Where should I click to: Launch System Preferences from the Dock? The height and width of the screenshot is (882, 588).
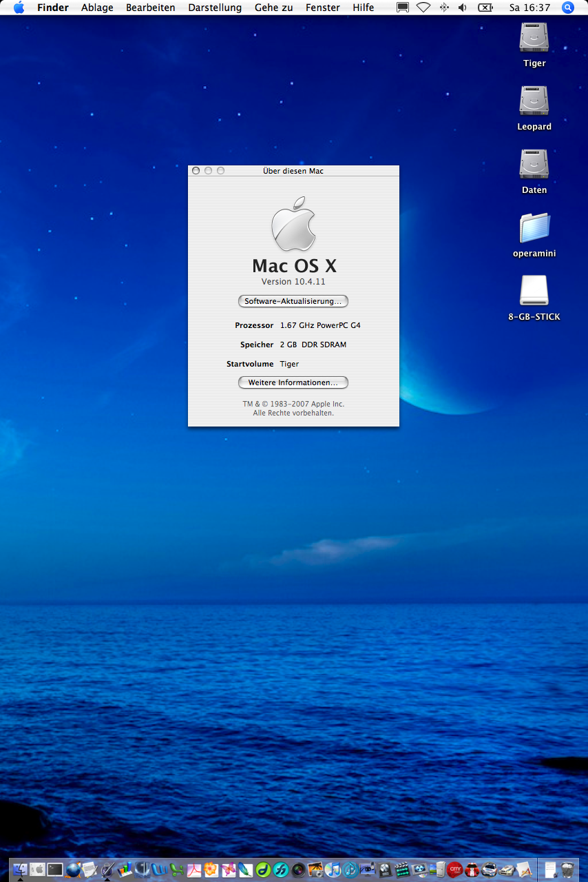pyautogui.click(x=37, y=869)
